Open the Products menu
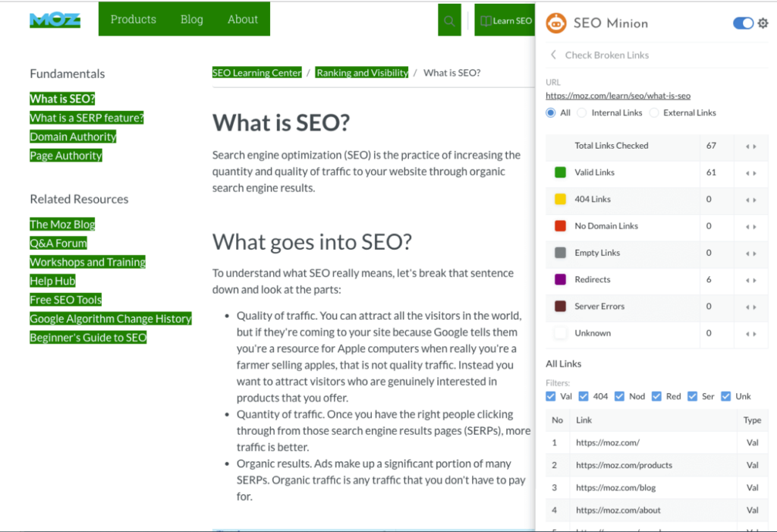777x532 pixels. click(x=134, y=19)
